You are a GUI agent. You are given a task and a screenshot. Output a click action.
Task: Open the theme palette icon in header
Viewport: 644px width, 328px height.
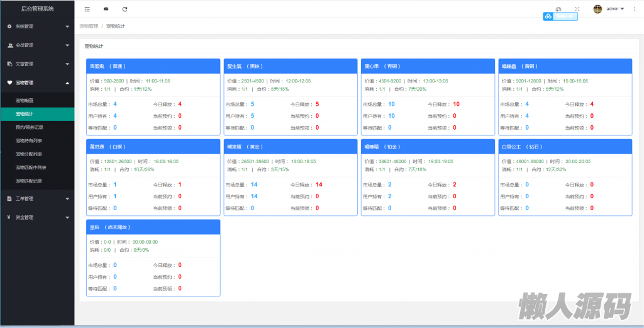(558, 9)
